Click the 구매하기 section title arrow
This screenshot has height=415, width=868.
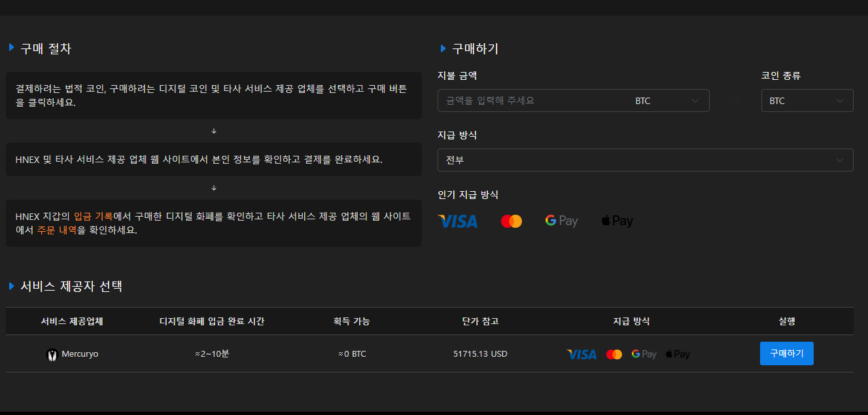(x=442, y=48)
